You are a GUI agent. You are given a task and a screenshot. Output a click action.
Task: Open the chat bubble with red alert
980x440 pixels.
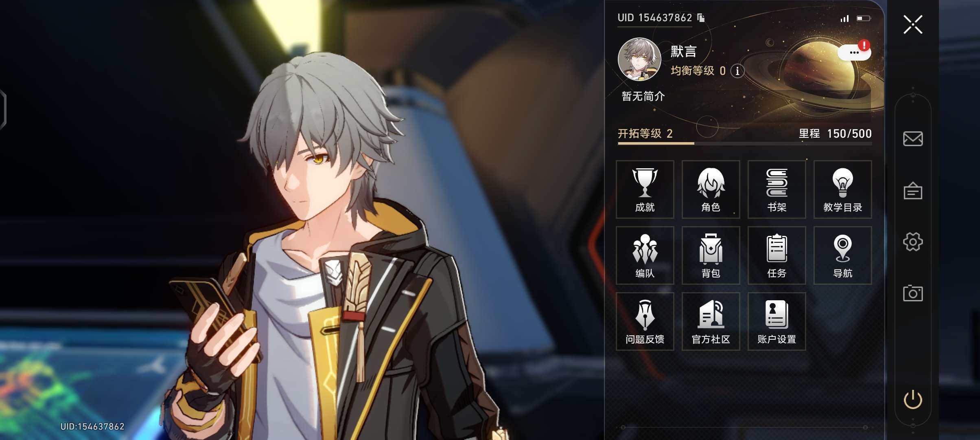pyautogui.click(x=854, y=52)
